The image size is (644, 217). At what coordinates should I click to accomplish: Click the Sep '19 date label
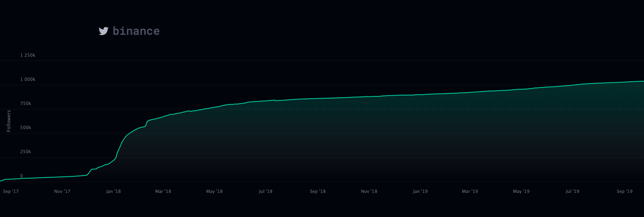tap(624, 192)
